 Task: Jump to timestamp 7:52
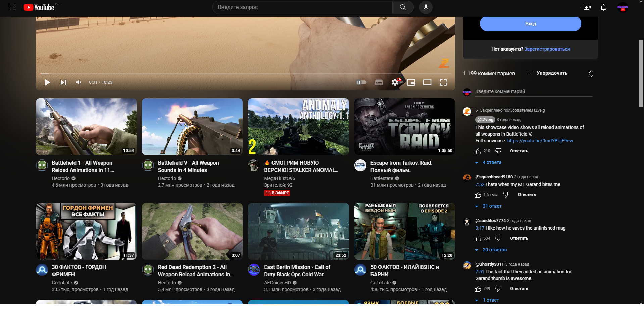click(480, 184)
